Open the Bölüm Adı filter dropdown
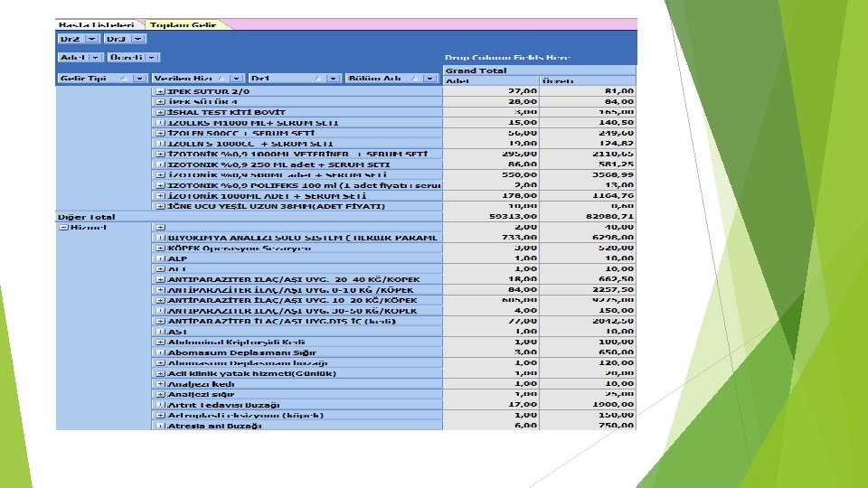Screen dimensions: 868x488 [429, 79]
